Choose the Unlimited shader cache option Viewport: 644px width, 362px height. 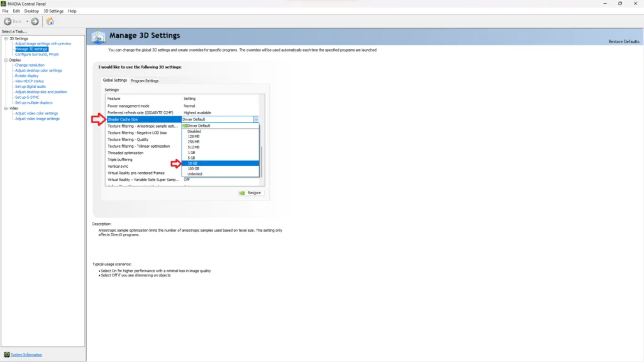(194, 174)
